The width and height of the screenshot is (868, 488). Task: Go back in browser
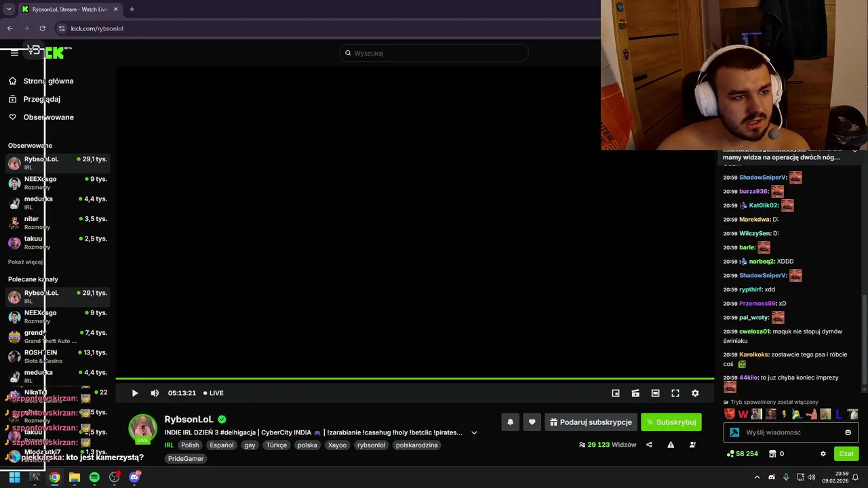pyautogui.click(x=9, y=28)
